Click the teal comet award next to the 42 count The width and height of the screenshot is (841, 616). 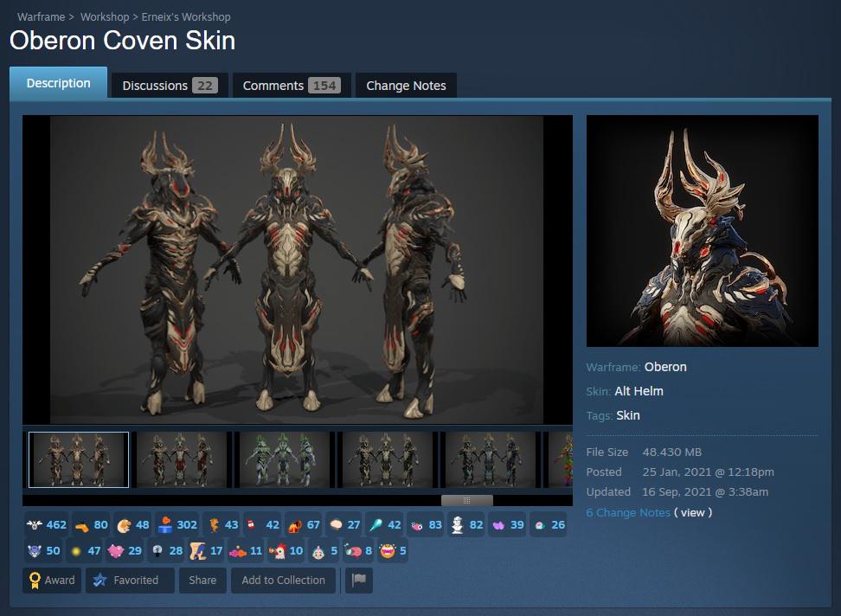tap(385, 524)
